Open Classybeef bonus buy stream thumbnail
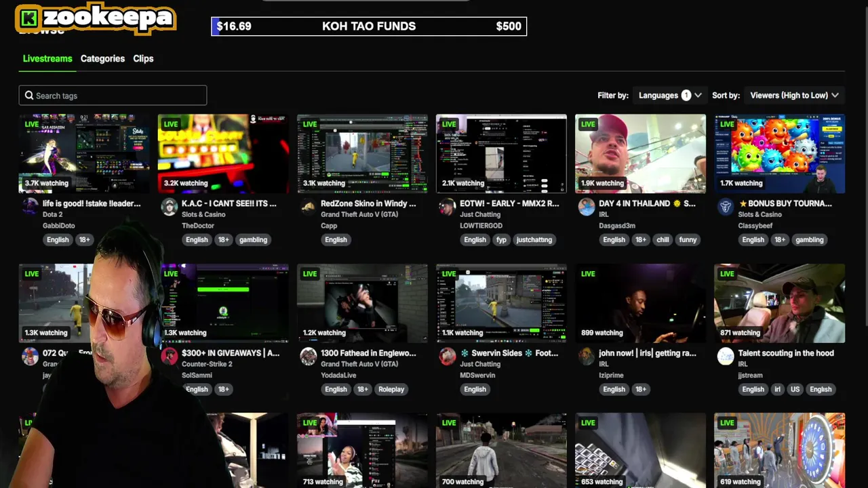The width and height of the screenshot is (868, 488). pos(779,154)
